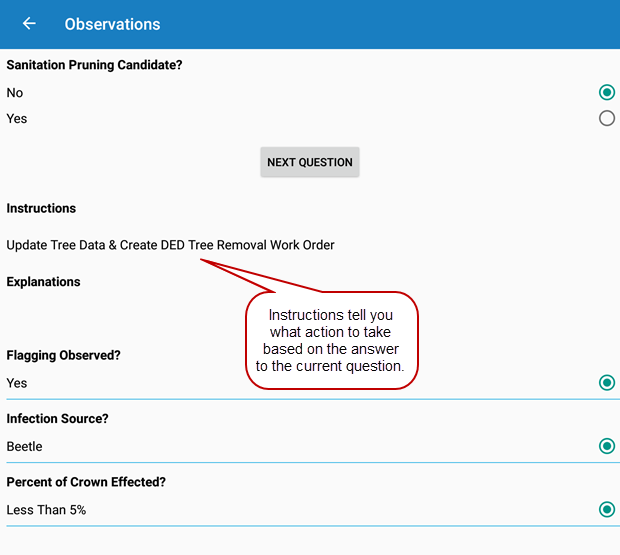
Task: Click the red-bordered instructions callout bubble
Action: 331,340
